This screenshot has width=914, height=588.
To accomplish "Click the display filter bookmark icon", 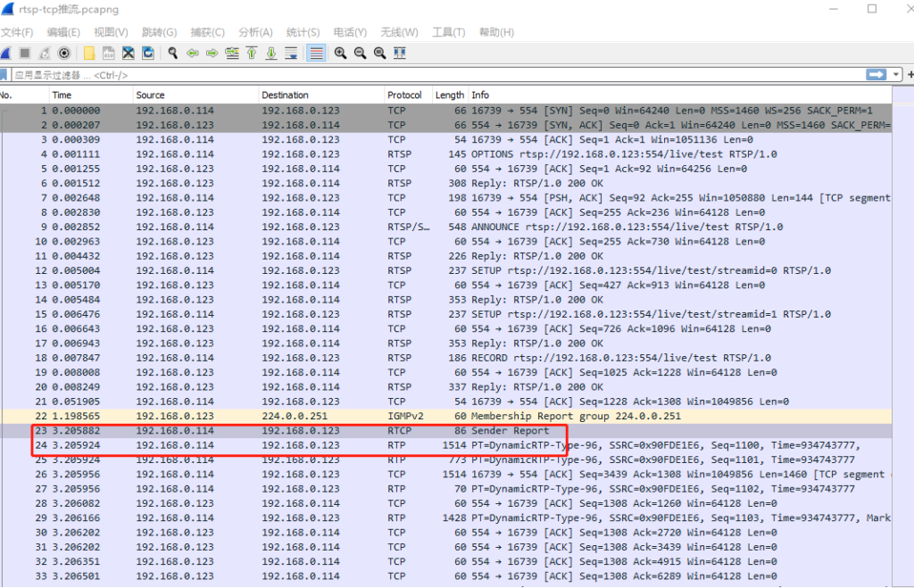I will click(4, 75).
